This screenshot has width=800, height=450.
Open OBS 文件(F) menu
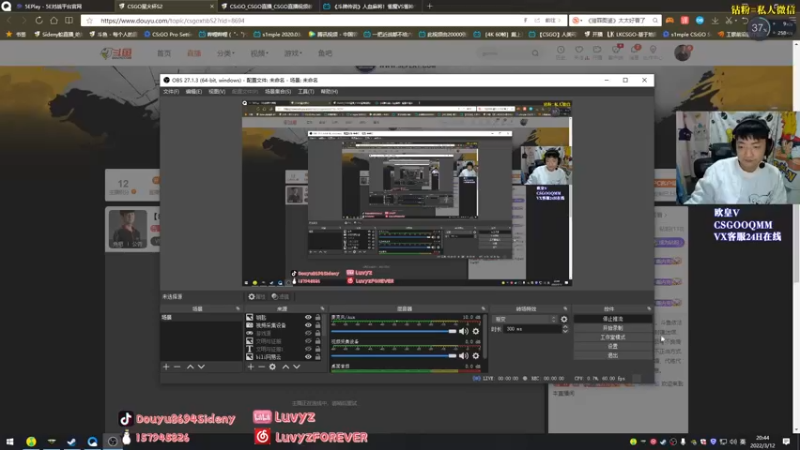pyautogui.click(x=171, y=91)
